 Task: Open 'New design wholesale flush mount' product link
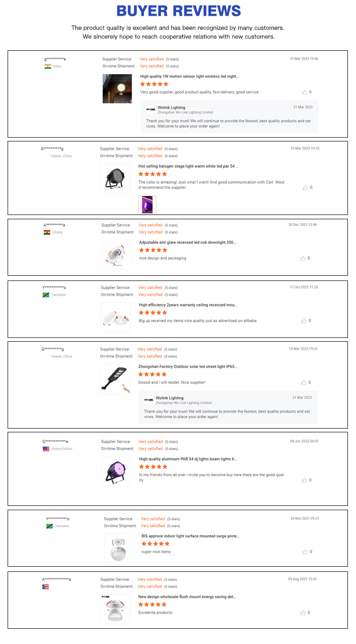pyautogui.click(x=187, y=597)
